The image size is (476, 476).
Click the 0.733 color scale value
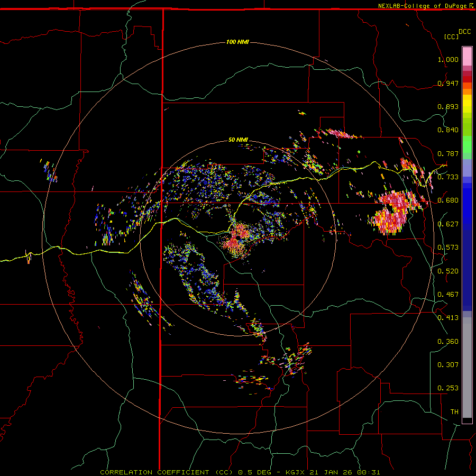click(448, 177)
